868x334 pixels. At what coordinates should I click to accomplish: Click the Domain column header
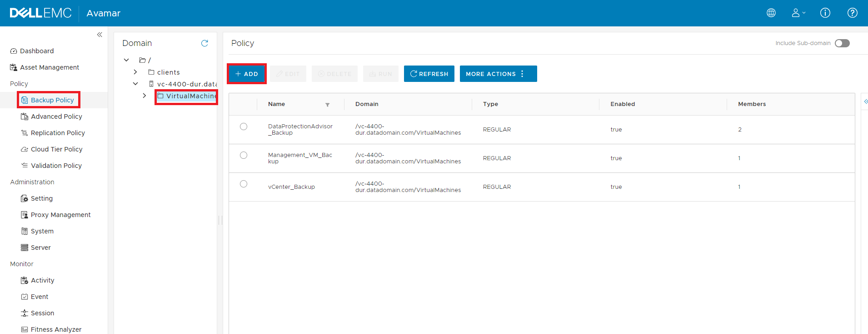coord(367,104)
